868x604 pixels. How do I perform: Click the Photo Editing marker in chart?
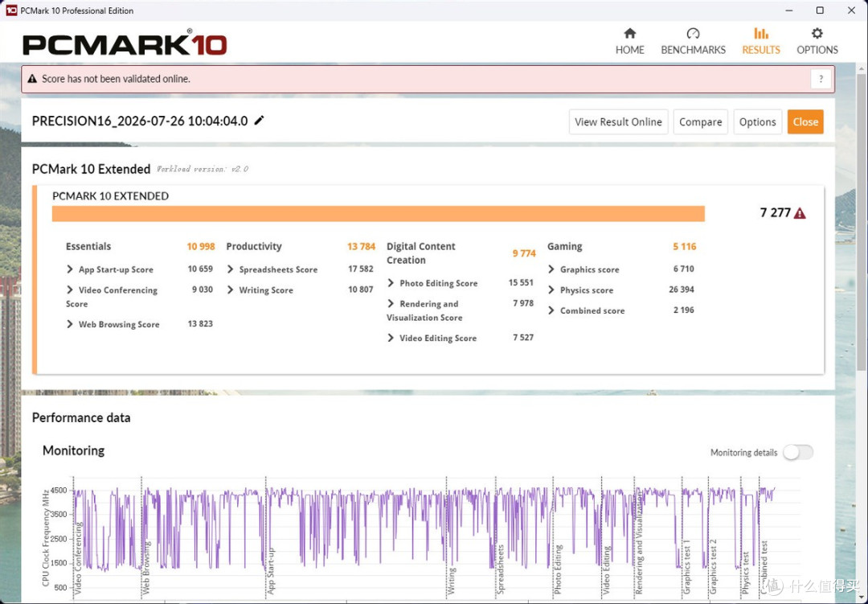coord(558,569)
